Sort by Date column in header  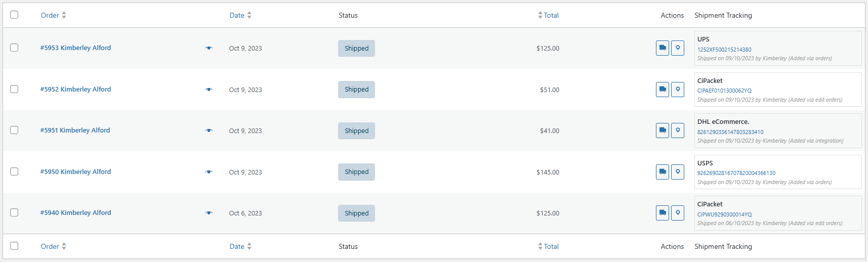[240, 15]
